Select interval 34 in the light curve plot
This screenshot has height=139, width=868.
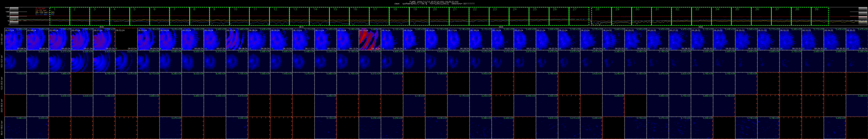(x=721, y=16)
